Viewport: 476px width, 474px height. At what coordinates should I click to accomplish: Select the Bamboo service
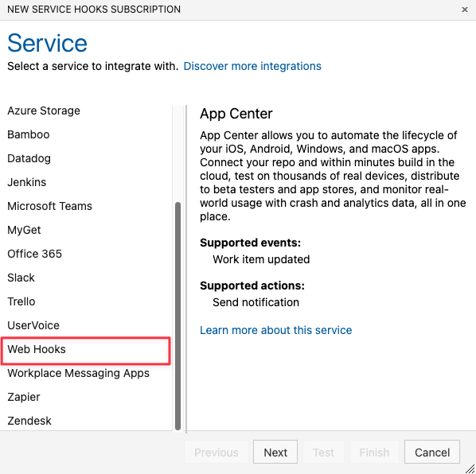point(86,134)
